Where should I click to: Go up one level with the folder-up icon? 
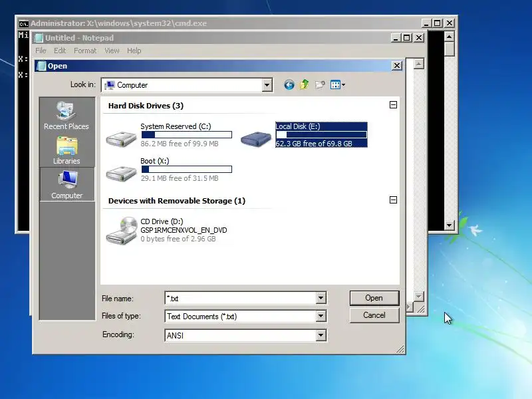305,84
